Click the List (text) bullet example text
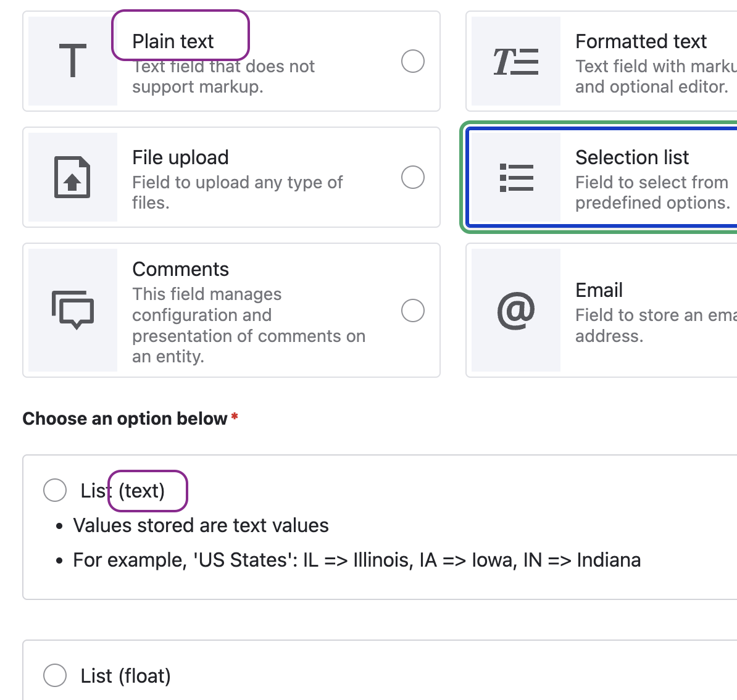The image size is (737, 700). tap(356, 560)
